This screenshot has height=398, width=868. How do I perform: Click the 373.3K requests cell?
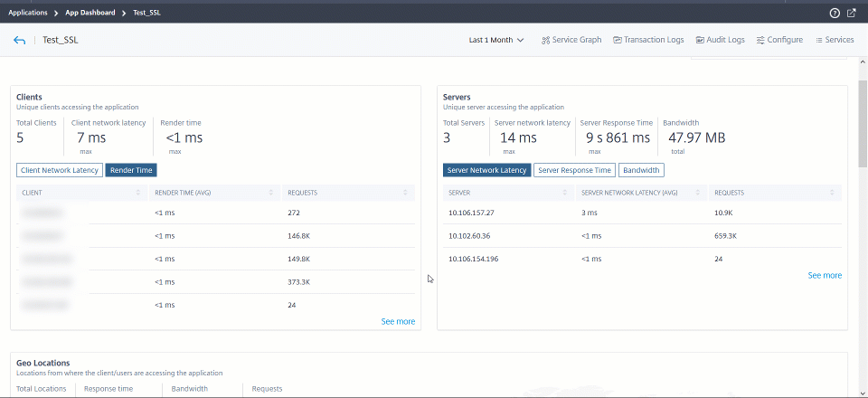point(299,282)
